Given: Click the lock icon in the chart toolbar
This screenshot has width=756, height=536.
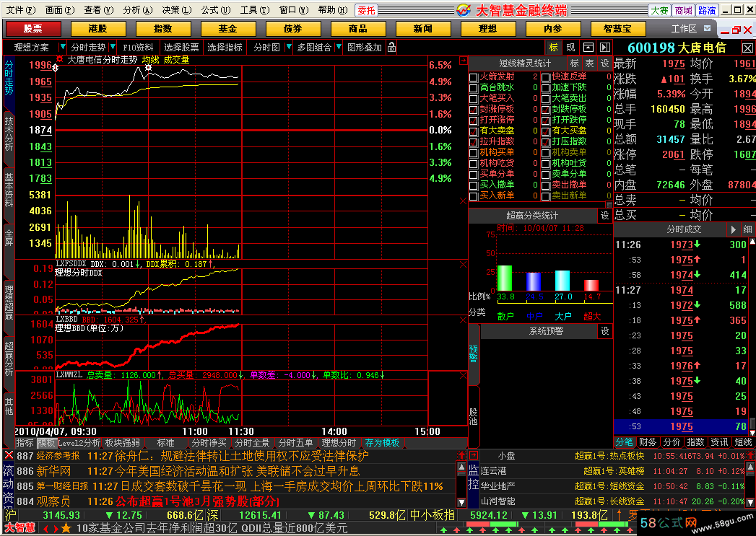Looking at the screenshot, I should tap(392, 47).
